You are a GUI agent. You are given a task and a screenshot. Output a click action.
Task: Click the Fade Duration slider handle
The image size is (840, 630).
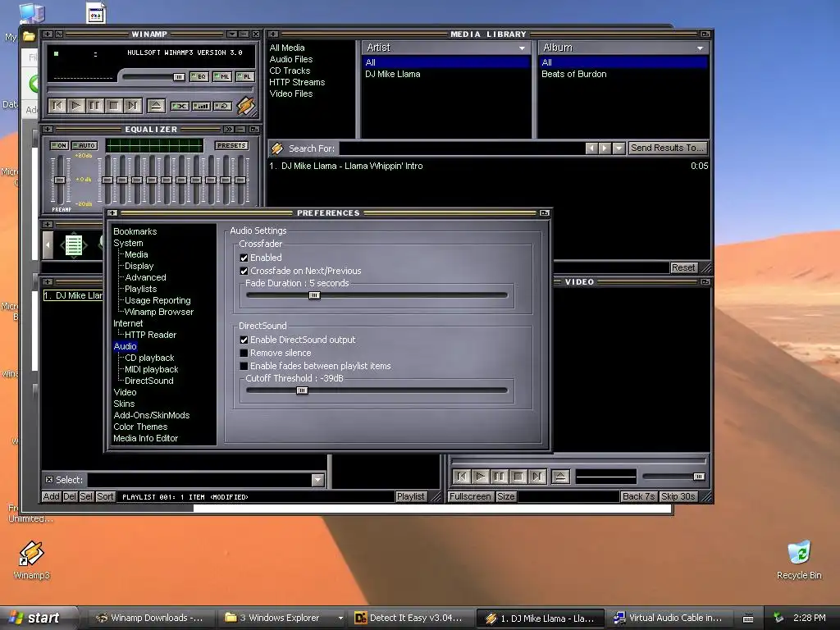(x=314, y=295)
